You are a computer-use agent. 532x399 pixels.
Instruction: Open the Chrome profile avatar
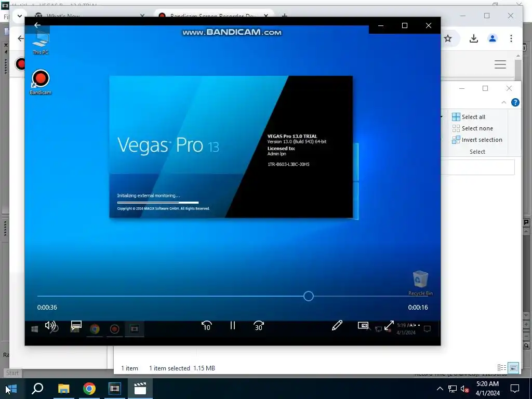[x=493, y=38]
